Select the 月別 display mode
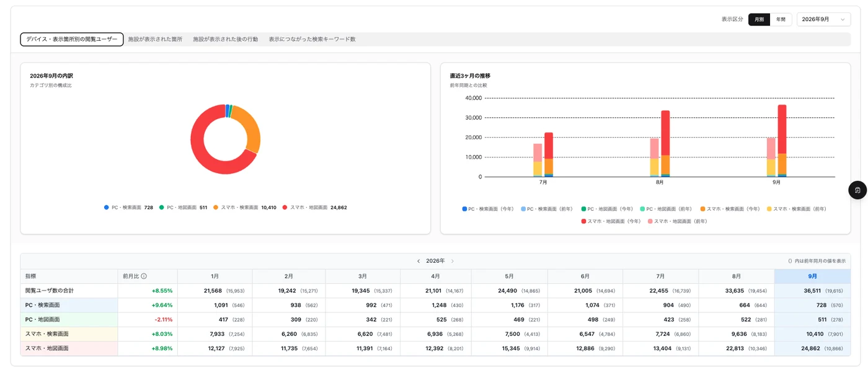The height and width of the screenshot is (375, 868). click(759, 19)
